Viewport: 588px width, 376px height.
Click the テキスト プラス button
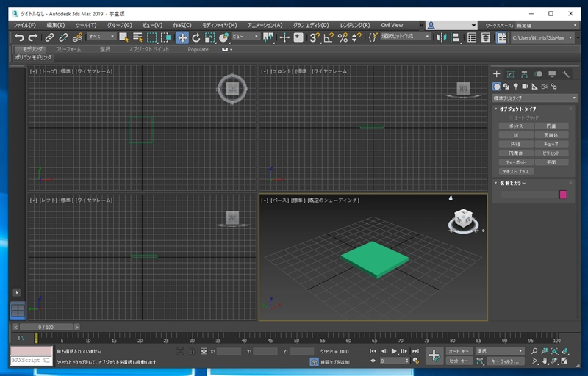516,172
